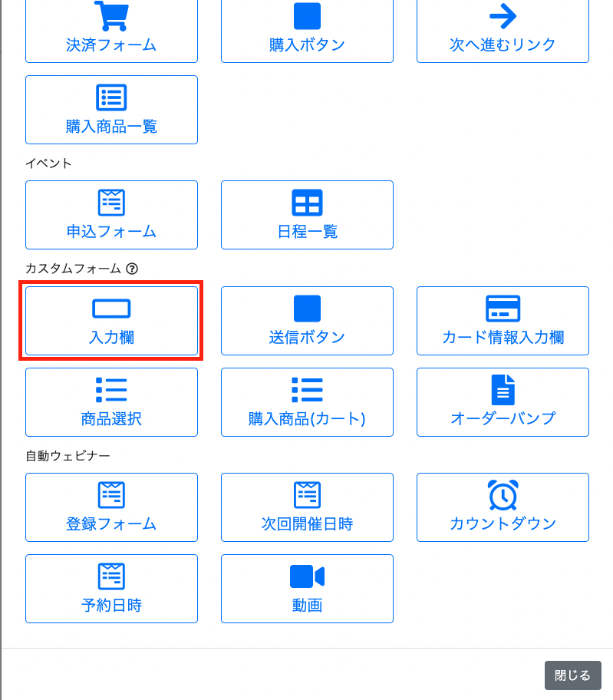The height and width of the screenshot is (700, 613).
Task: Select the 購入ボタン square icon
Action: (307, 16)
